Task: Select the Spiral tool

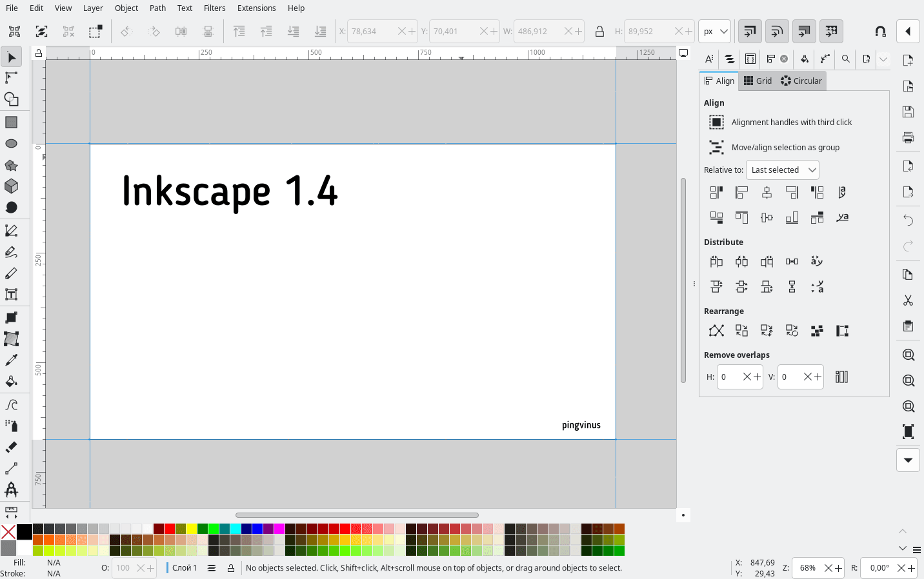Action: tap(11, 208)
